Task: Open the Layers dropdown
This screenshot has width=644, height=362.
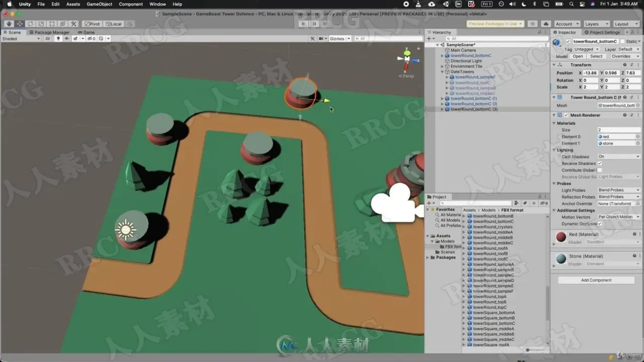Action: (x=596, y=24)
